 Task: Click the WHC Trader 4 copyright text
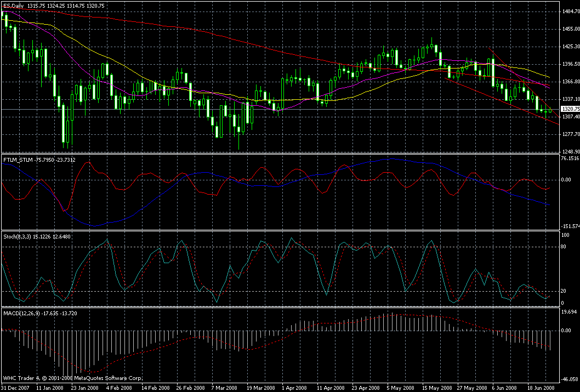72,378
